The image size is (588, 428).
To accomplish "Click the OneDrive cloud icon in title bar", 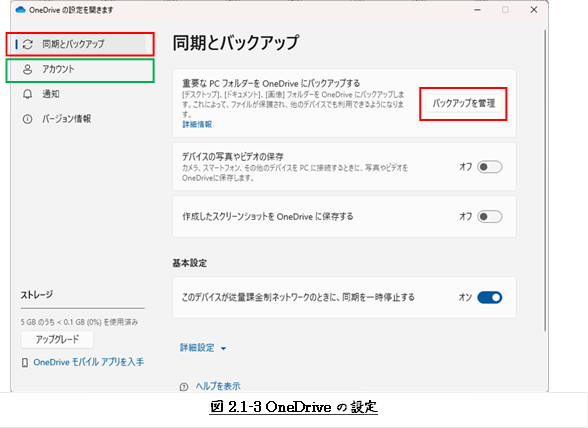I will [20, 10].
